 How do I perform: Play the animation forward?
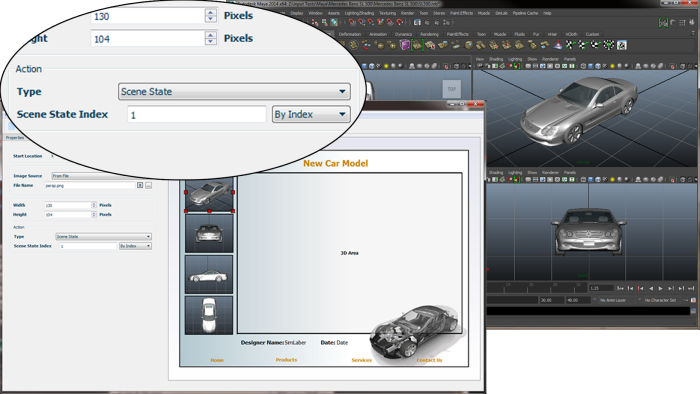tap(660, 288)
